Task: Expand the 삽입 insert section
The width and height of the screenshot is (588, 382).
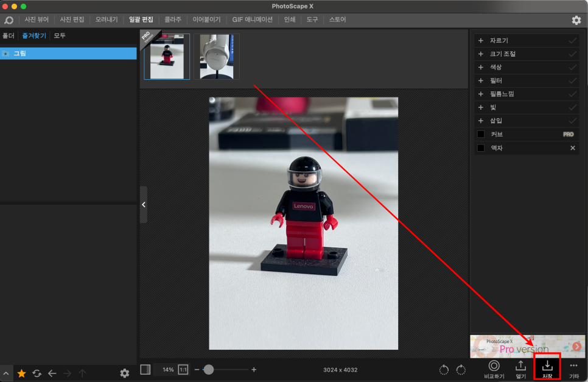Action: point(481,121)
